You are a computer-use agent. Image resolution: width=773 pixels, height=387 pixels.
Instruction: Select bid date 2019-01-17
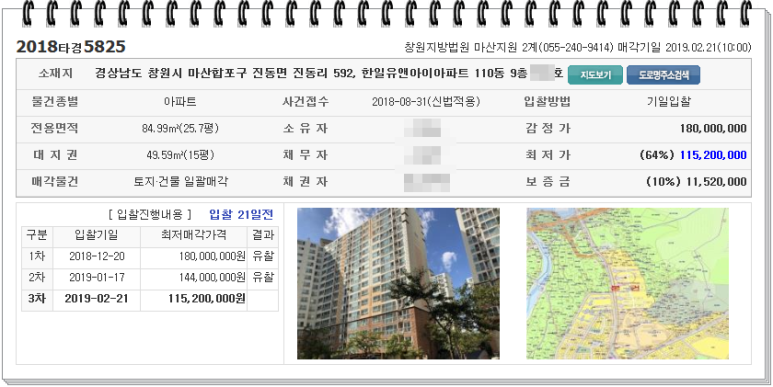click(x=96, y=278)
